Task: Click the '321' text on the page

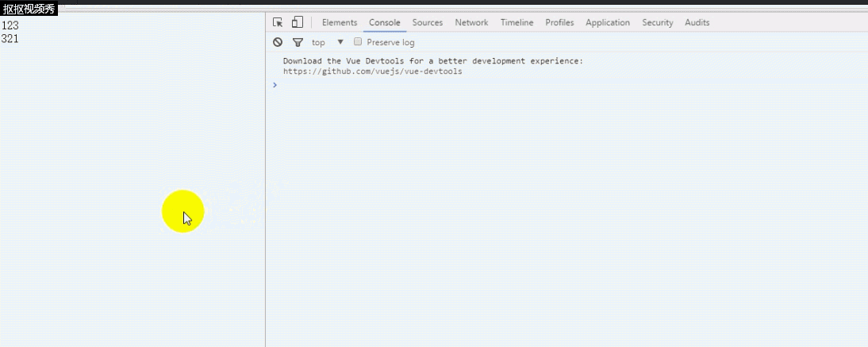Action: [x=10, y=39]
